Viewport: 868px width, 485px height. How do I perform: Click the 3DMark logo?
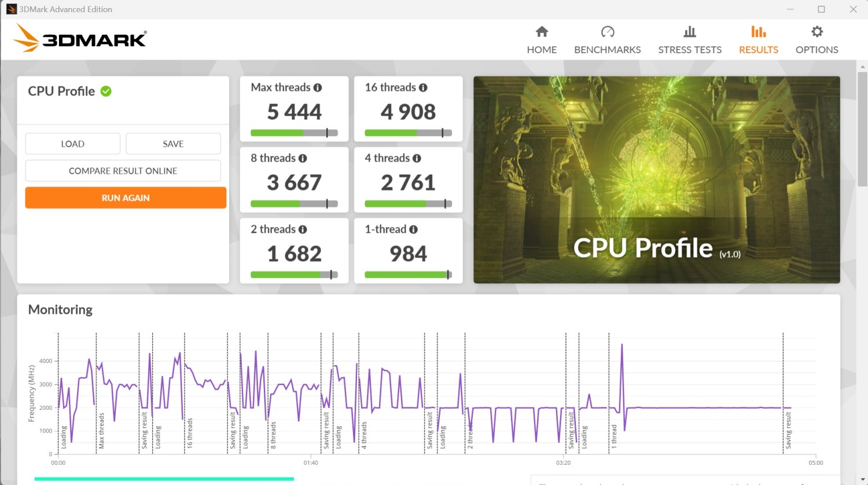point(80,39)
